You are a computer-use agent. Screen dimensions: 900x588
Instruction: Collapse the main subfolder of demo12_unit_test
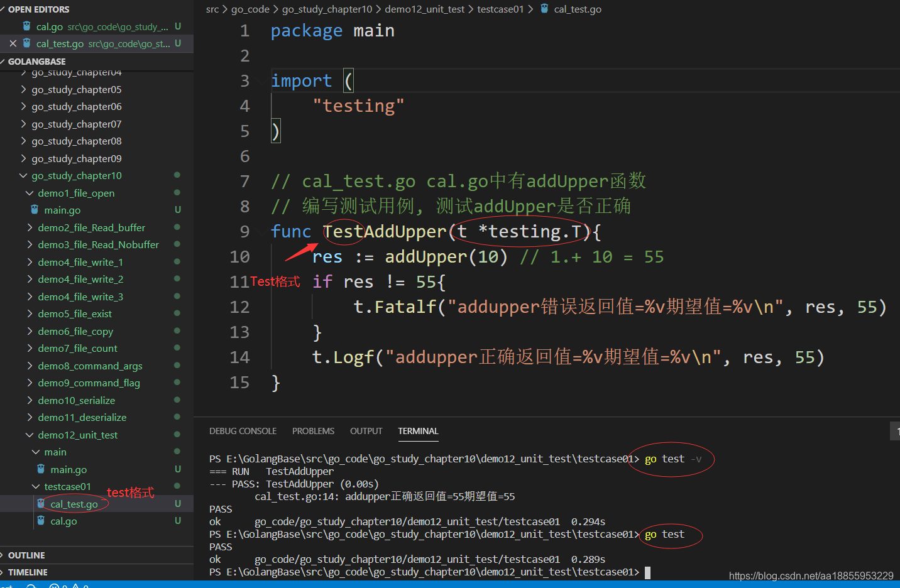[x=36, y=452]
